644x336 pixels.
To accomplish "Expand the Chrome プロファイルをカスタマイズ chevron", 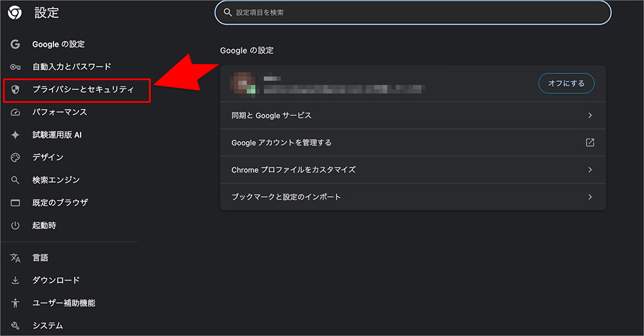I will click(x=590, y=170).
